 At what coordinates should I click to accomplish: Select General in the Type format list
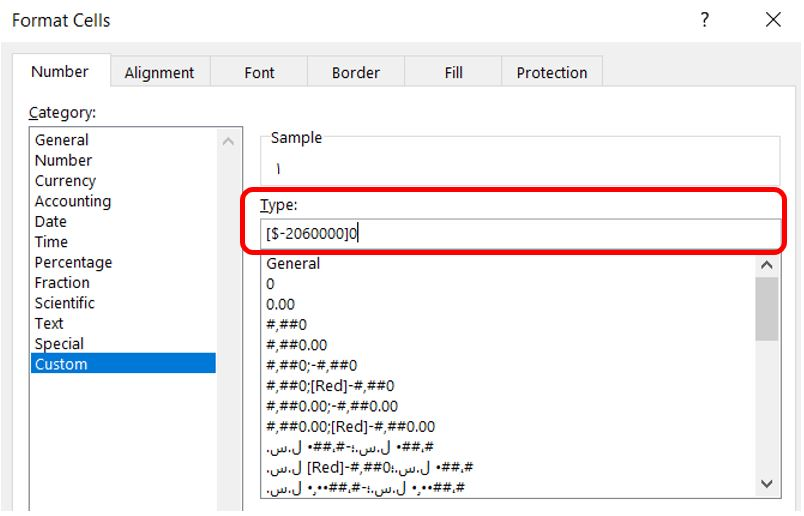[508, 264]
